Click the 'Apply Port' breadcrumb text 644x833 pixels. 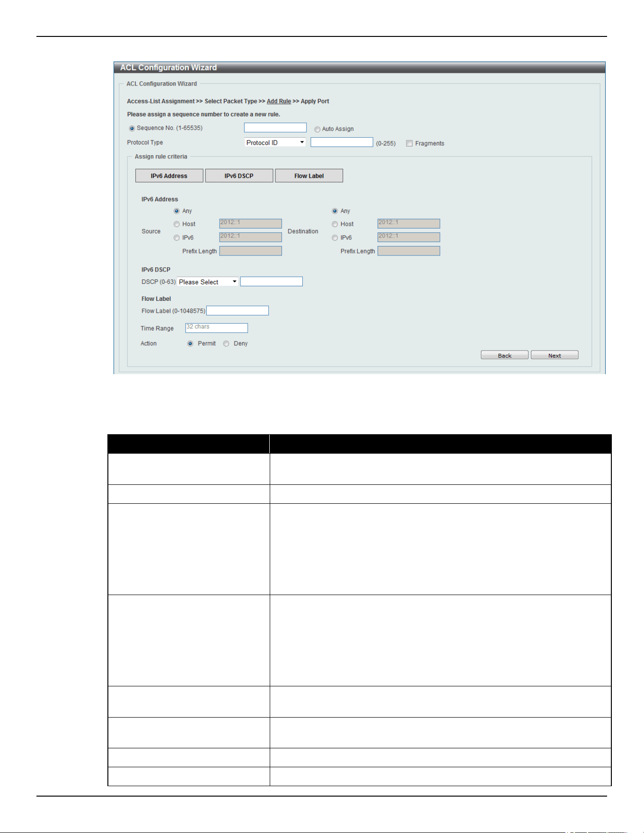pos(315,101)
